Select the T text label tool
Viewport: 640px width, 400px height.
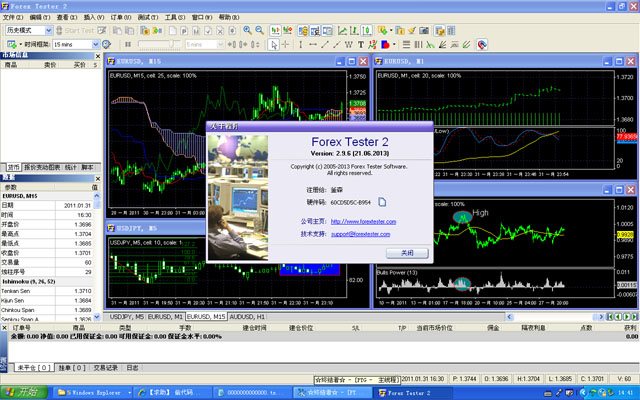[361, 44]
